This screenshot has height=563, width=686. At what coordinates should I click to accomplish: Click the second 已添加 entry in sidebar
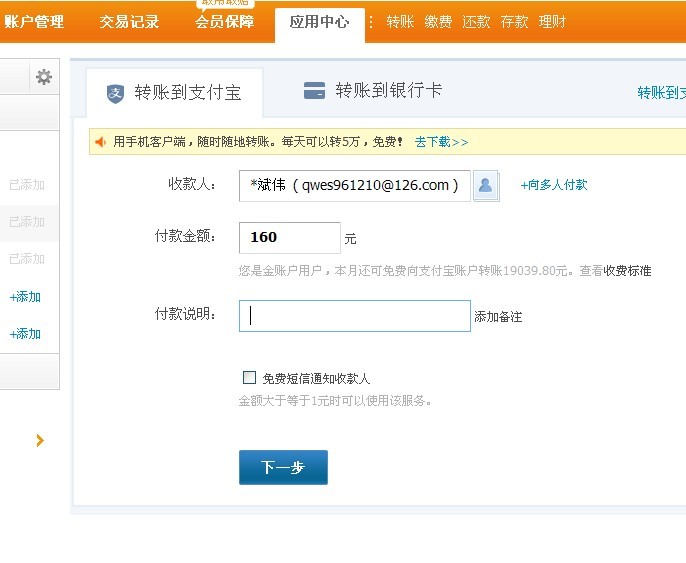click(27, 222)
